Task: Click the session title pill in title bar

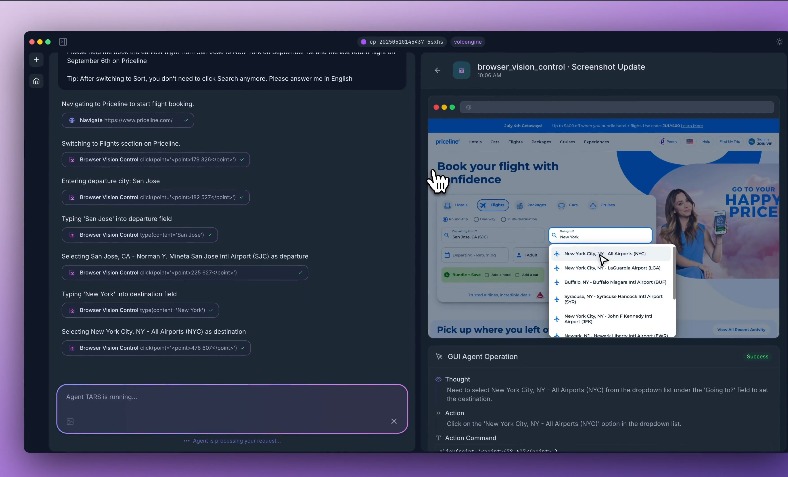Action: click(x=402, y=42)
